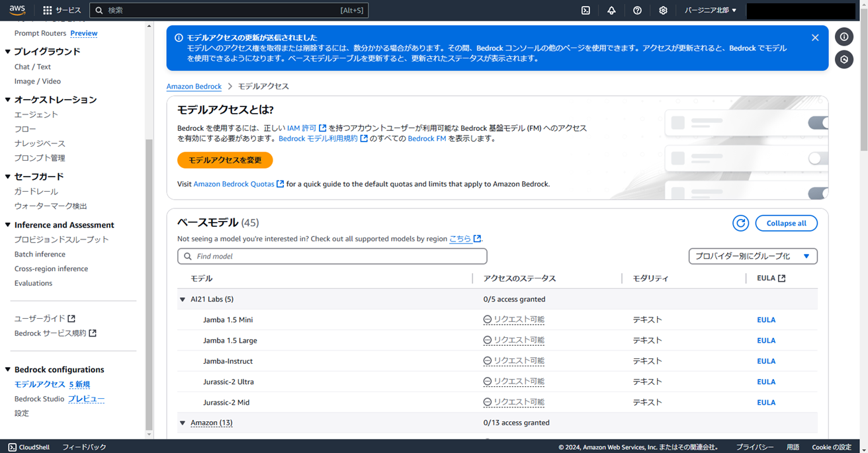Screen dimensions: 868x453
Task: Launch CloudShell from top bar icon
Action: 586,10
